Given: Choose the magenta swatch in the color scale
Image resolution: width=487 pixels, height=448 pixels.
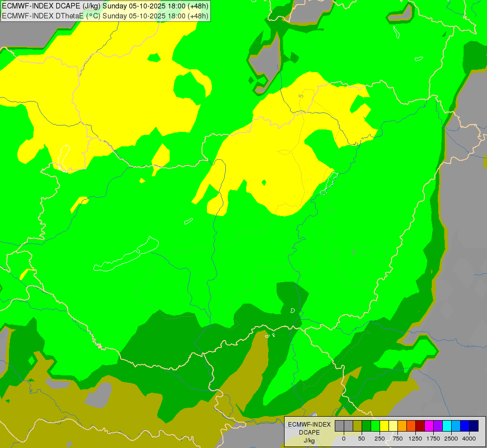Looking at the screenshot, I should coord(429,426).
